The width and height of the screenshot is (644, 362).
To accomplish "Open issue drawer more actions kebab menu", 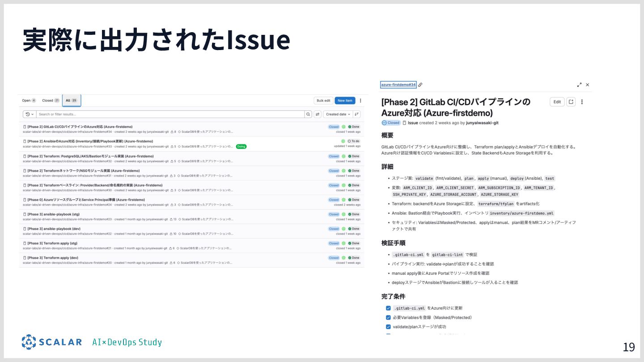I will [x=582, y=102].
